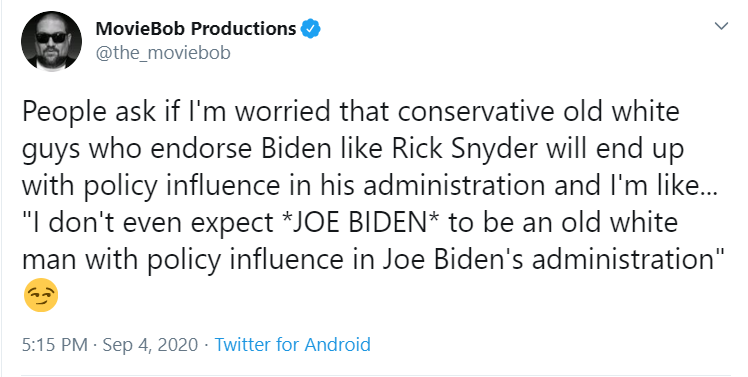The height and width of the screenshot is (377, 748).
Task: Open the MovieBob profile avatar picture
Action: pos(52,41)
